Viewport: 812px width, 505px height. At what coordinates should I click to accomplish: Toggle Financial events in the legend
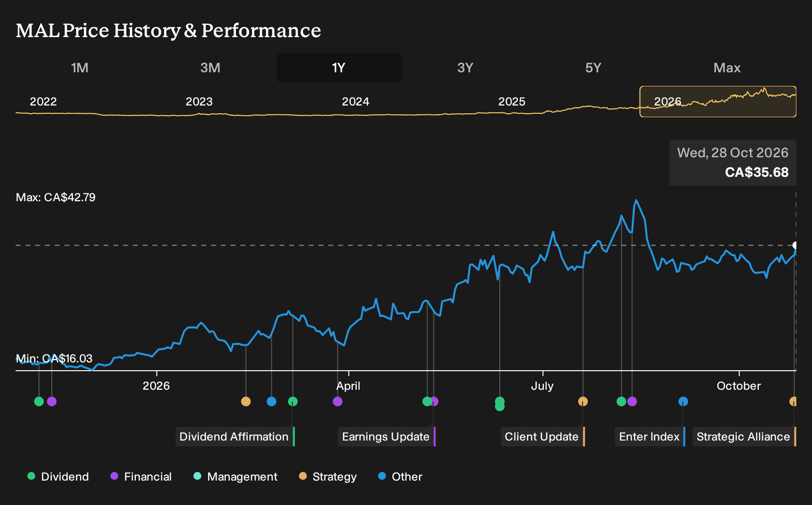141,477
